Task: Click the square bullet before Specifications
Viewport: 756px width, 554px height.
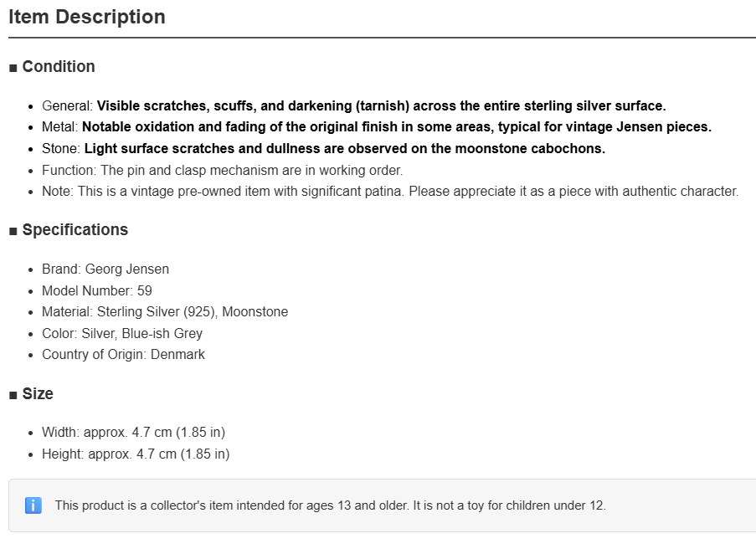Action: coord(13,231)
